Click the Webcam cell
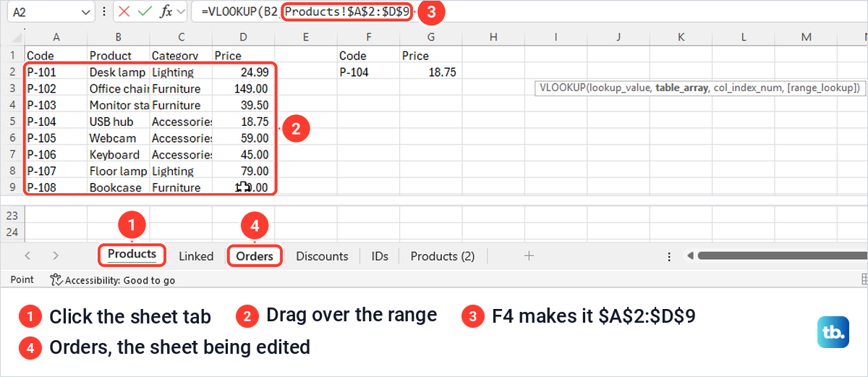The height and width of the screenshot is (377, 868). [x=119, y=138]
